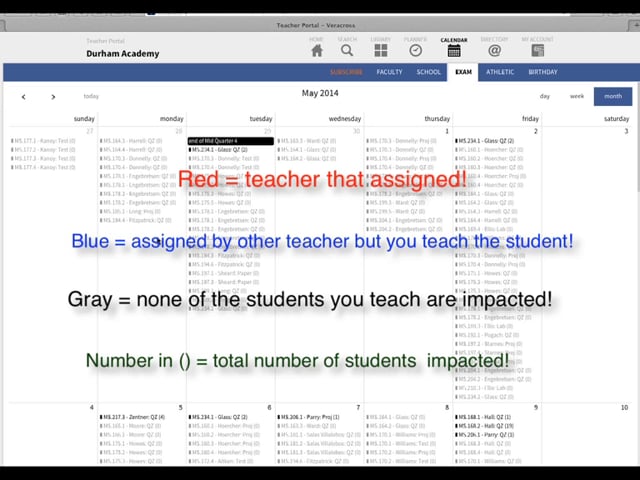Open the Search magnifier icon
The height and width of the screenshot is (480, 640).
click(347, 51)
